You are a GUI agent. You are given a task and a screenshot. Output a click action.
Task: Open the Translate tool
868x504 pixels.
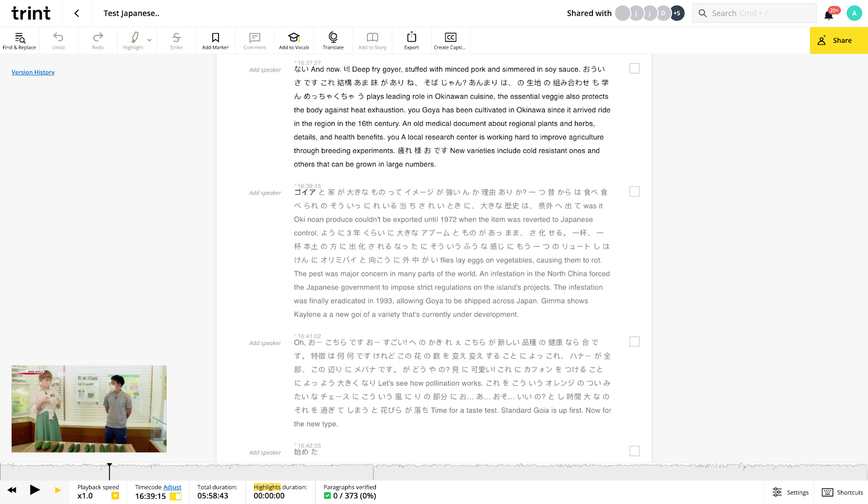click(333, 40)
